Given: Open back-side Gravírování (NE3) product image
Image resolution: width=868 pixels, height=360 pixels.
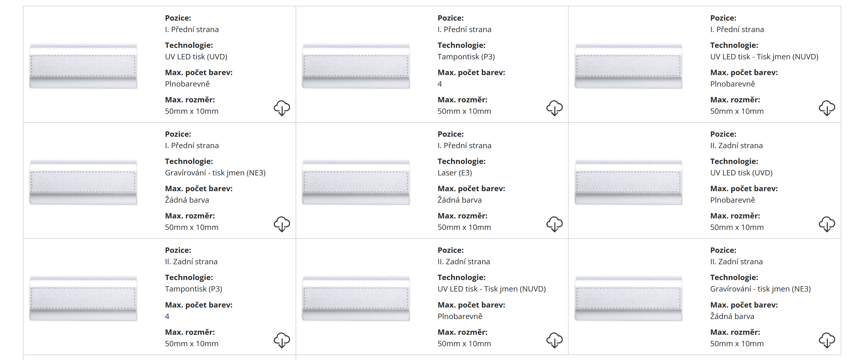Looking at the screenshot, I should point(628,298).
